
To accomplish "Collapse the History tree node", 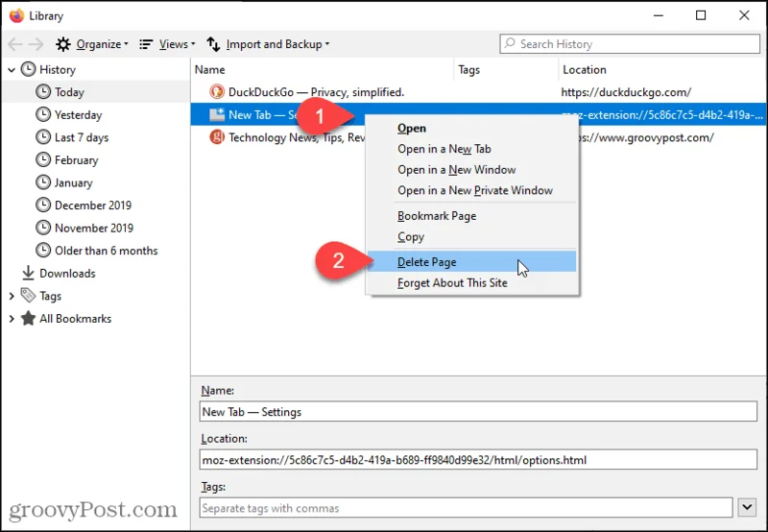I will (12, 70).
